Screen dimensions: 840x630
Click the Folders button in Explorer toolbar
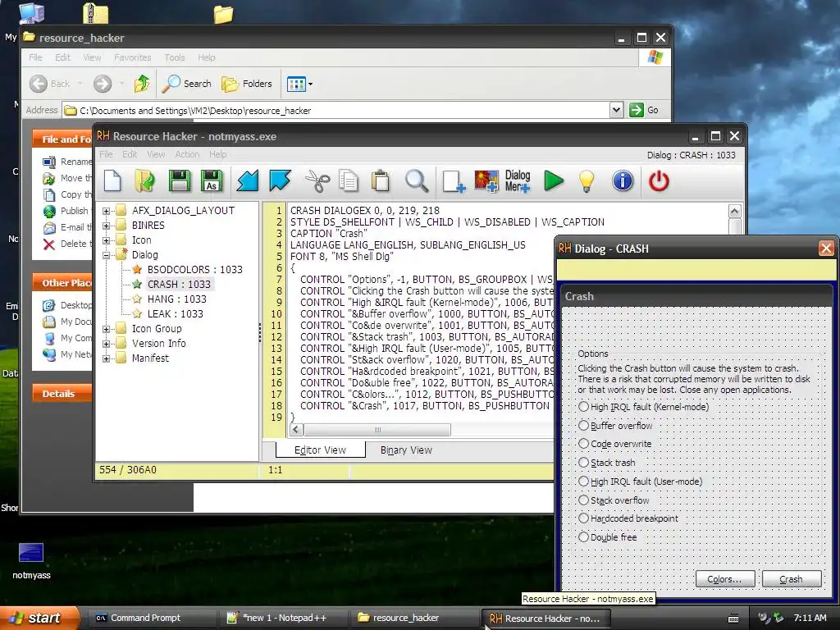[x=247, y=84]
